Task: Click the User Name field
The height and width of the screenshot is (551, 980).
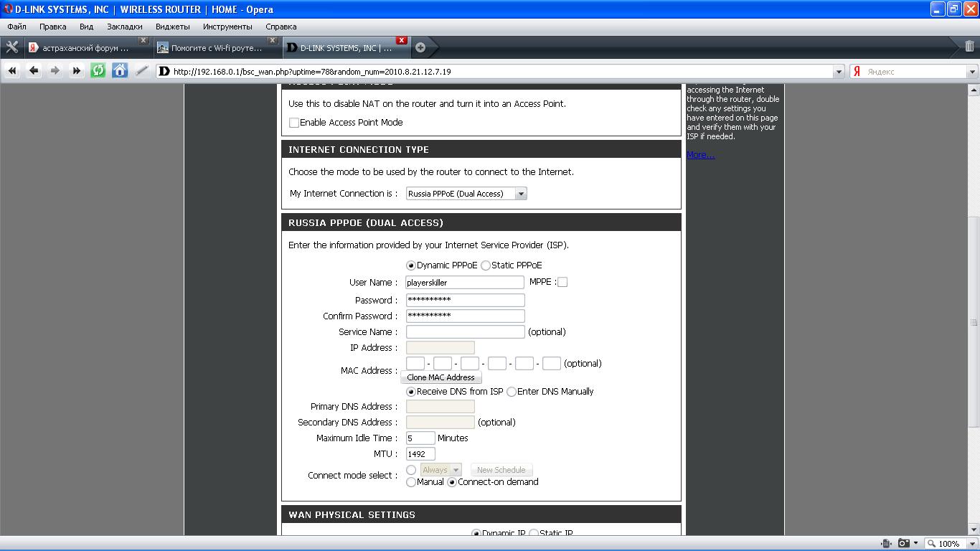Action: tap(465, 283)
